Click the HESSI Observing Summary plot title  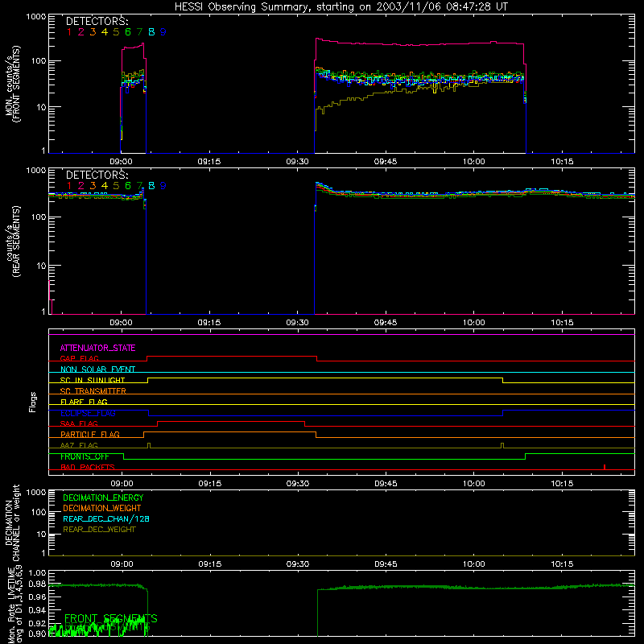pyautogui.click(x=341, y=7)
